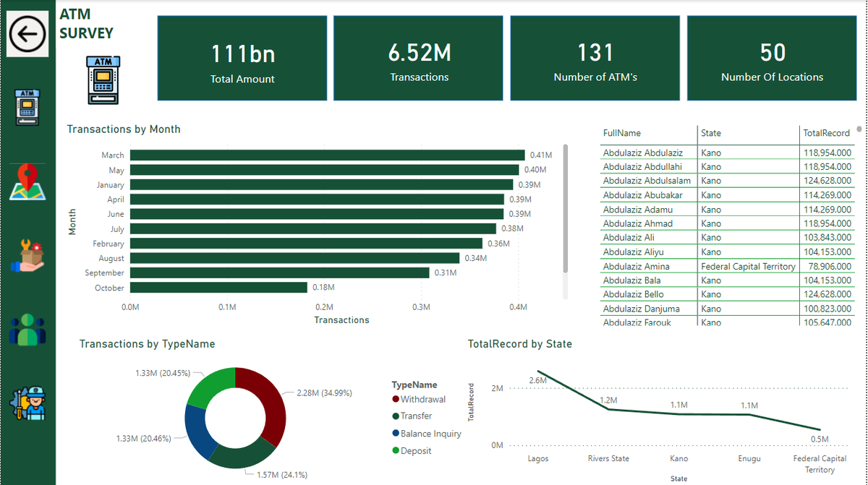Click the October transactions bar
Viewport: 868px width, 485px height.
tap(219, 288)
